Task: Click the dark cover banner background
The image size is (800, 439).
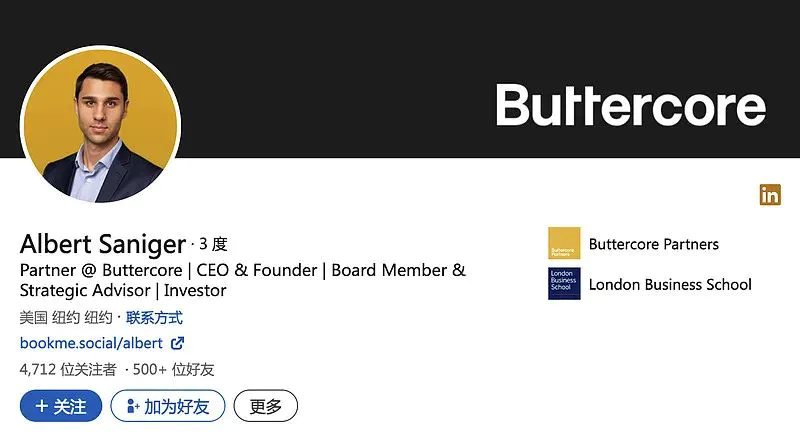Action: tap(350, 60)
